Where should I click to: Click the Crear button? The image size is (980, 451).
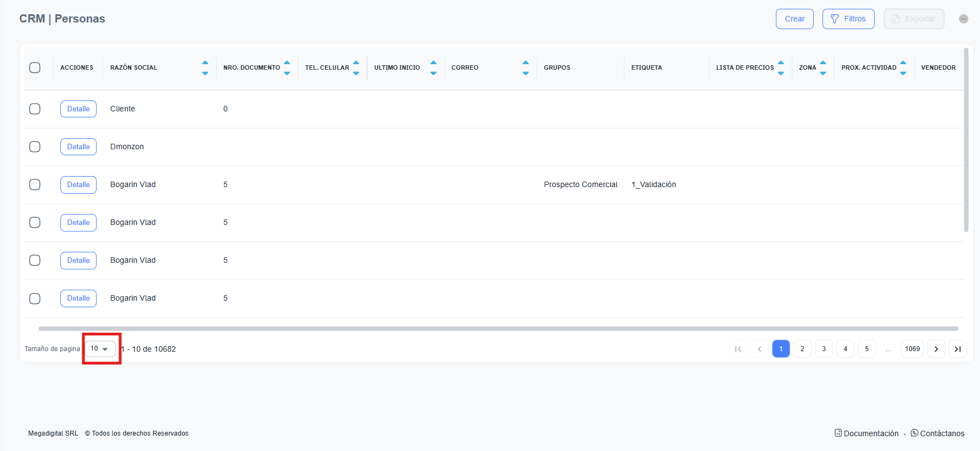coord(794,19)
